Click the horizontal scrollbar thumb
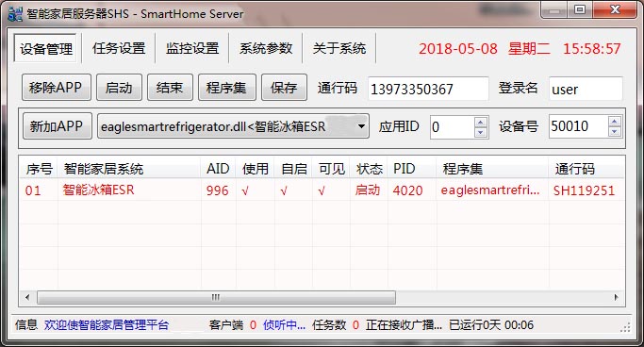 click(x=217, y=297)
